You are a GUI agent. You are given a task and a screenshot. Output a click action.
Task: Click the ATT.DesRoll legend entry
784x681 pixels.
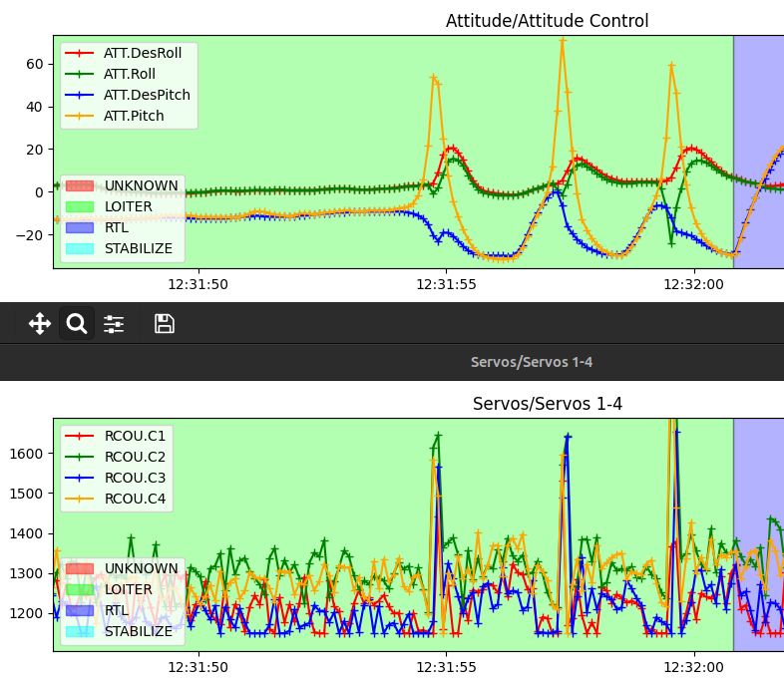[x=142, y=53]
